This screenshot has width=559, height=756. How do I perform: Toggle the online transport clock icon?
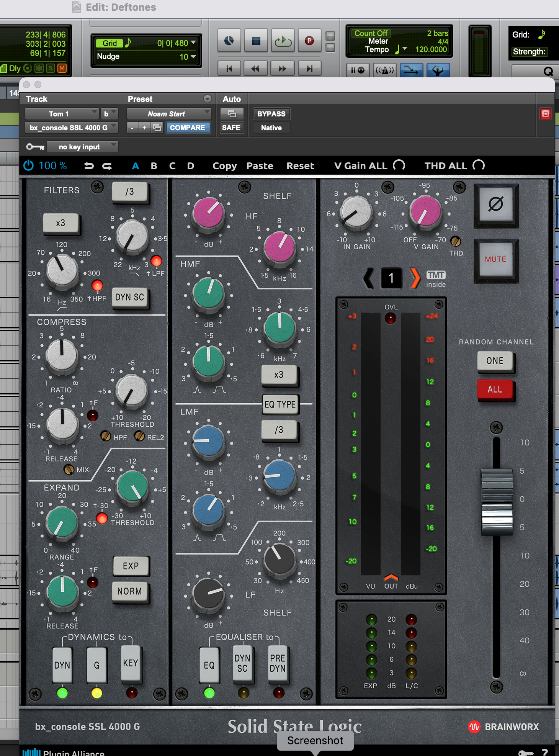click(x=229, y=41)
